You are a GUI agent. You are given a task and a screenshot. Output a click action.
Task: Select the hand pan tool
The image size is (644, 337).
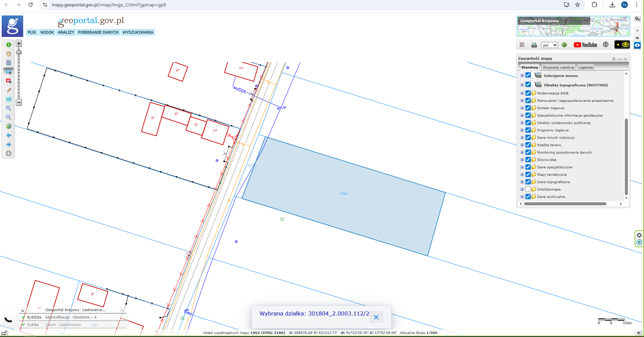pos(9,54)
